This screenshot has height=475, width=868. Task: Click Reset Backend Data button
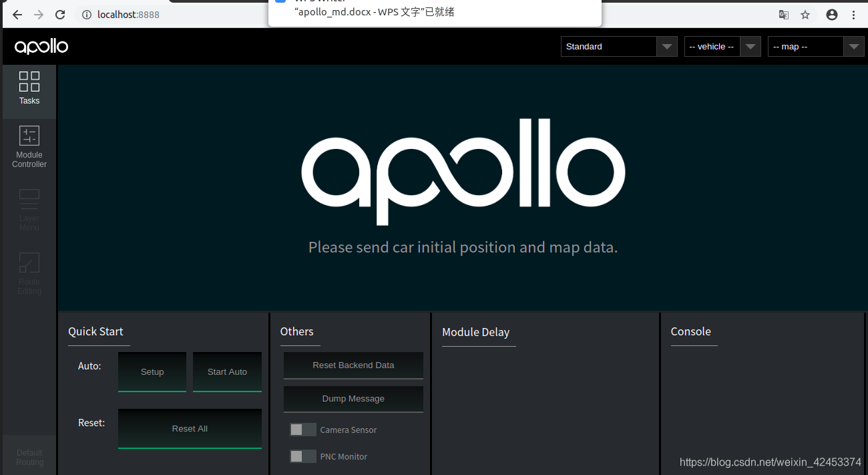[x=353, y=365]
